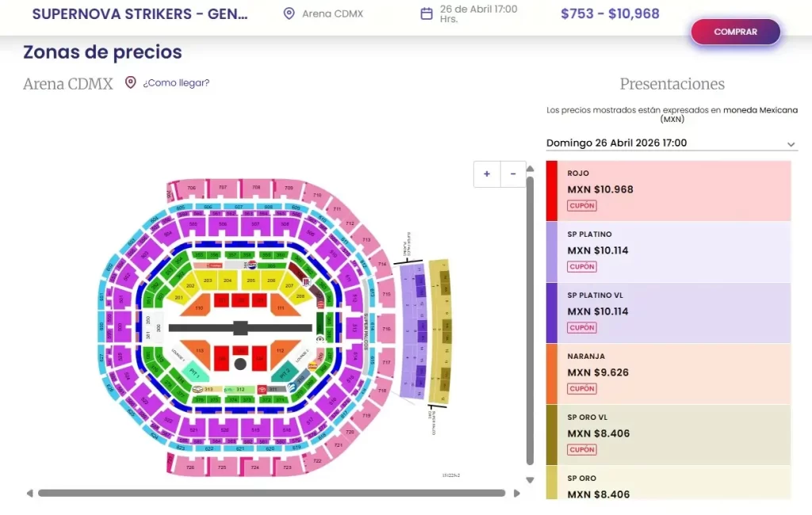
Task: Select the SUPERNOVA STRIKERS event title
Action: coord(140,13)
